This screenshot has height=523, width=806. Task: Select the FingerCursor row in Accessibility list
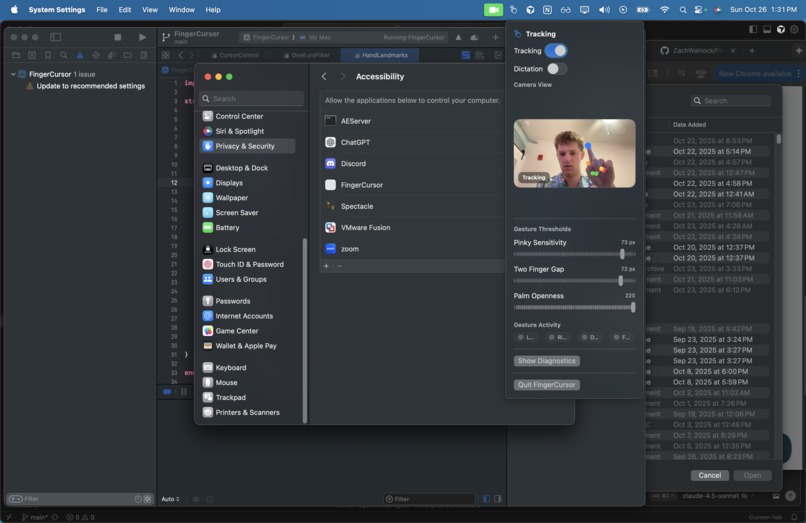click(411, 185)
